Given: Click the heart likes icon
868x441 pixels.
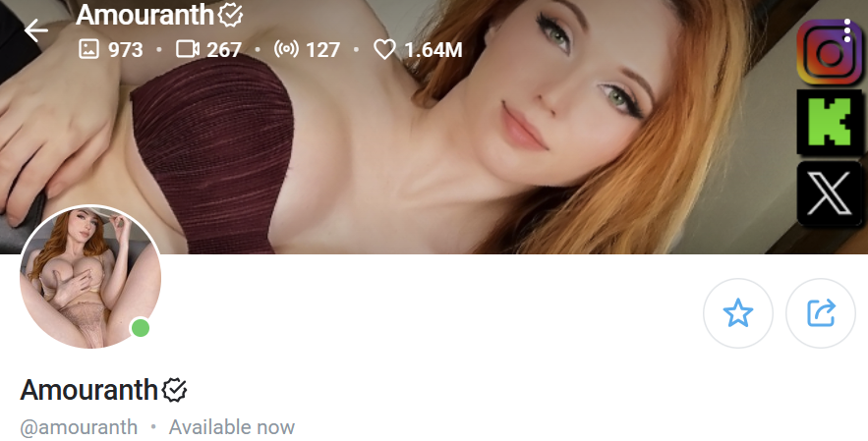Looking at the screenshot, I should click(384, 49).
